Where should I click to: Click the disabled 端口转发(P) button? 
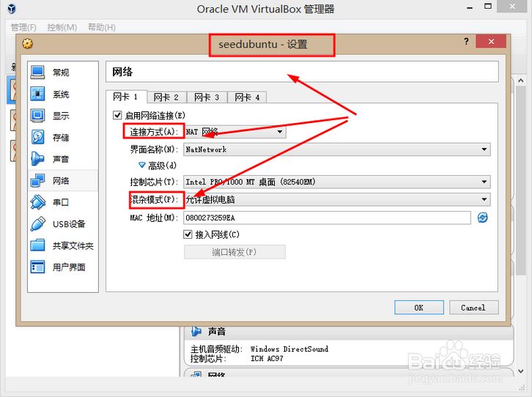tap(234, 252)
